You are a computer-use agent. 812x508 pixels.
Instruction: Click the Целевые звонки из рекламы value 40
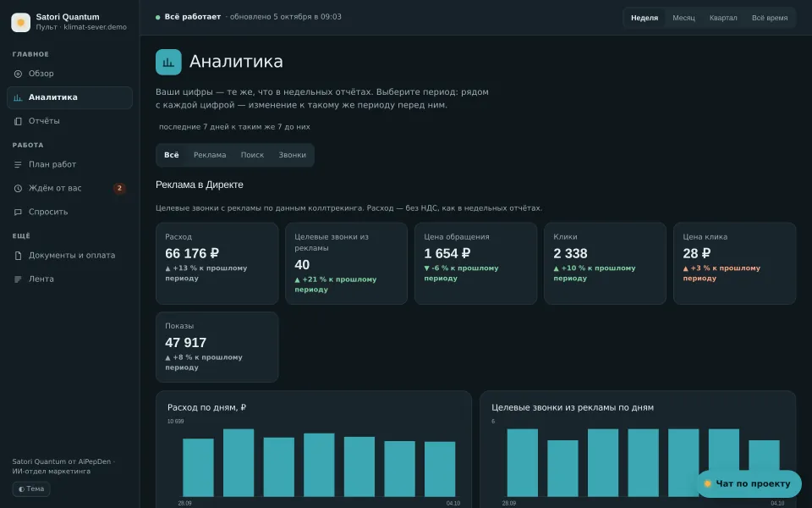(302, 265)
